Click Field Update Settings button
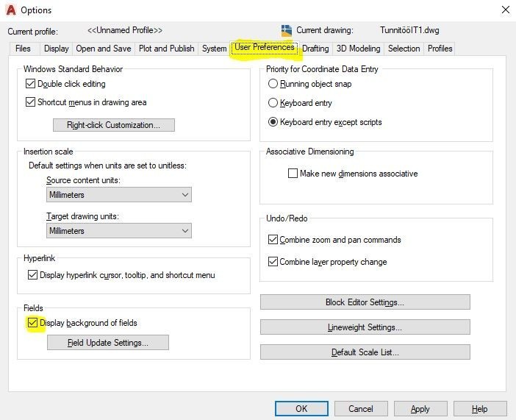 108,343
